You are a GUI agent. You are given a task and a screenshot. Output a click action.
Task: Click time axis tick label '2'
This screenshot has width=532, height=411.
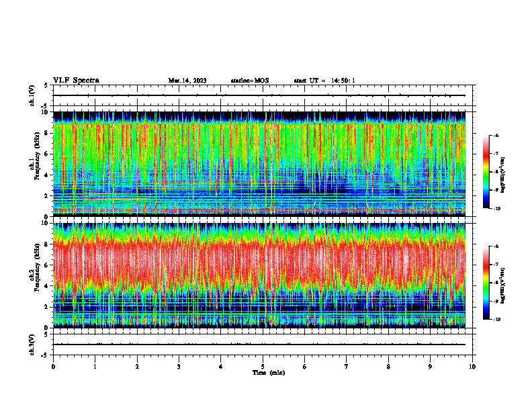pos(137,367)
